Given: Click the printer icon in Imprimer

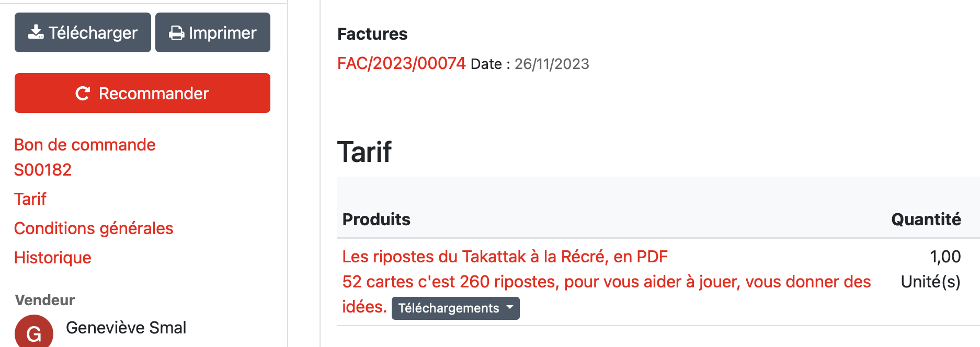Looking at the screenshot, I should click(x=177, y=33).
